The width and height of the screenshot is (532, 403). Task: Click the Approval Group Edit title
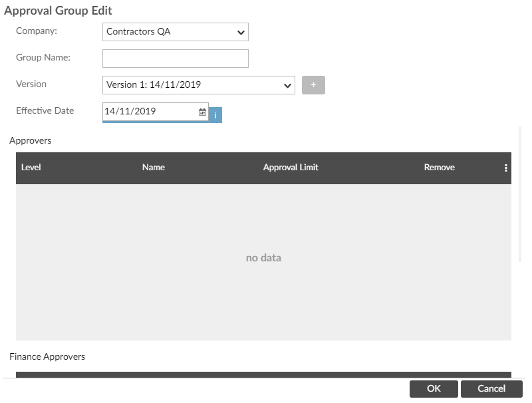(x=58, y=11)
